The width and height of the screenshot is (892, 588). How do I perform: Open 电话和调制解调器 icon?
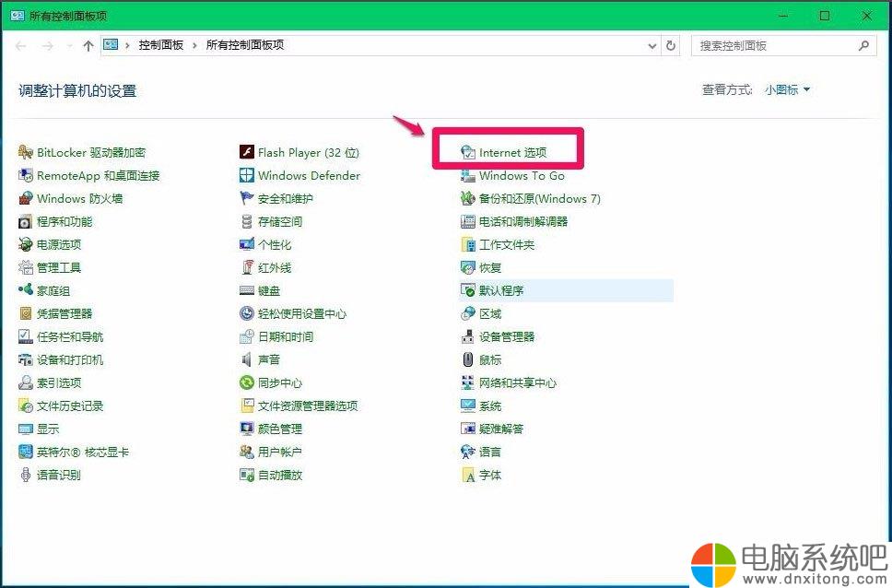pos(467,221)
